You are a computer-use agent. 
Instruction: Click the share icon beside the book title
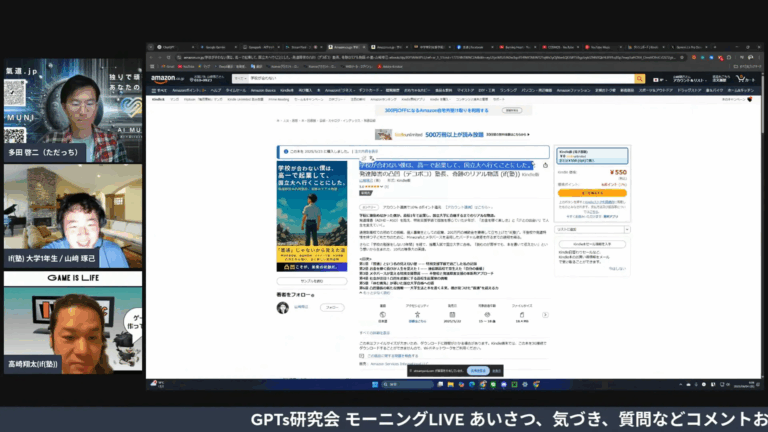pyautogui.click(x=545, y=166)
